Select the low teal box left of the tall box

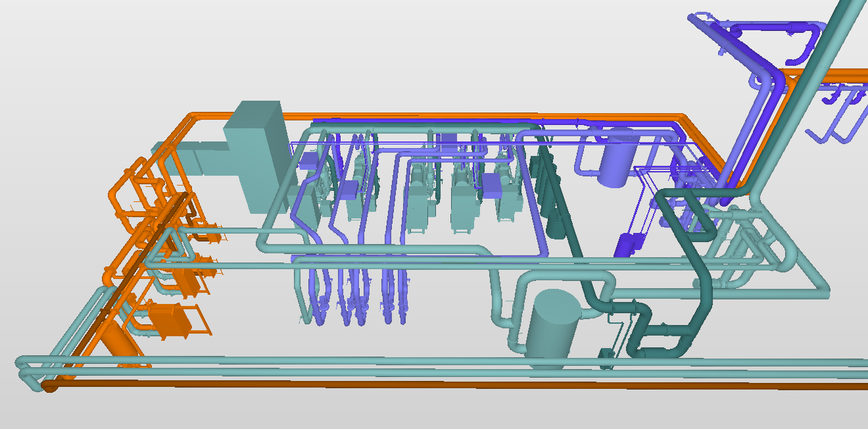click(x=197, y=158)
